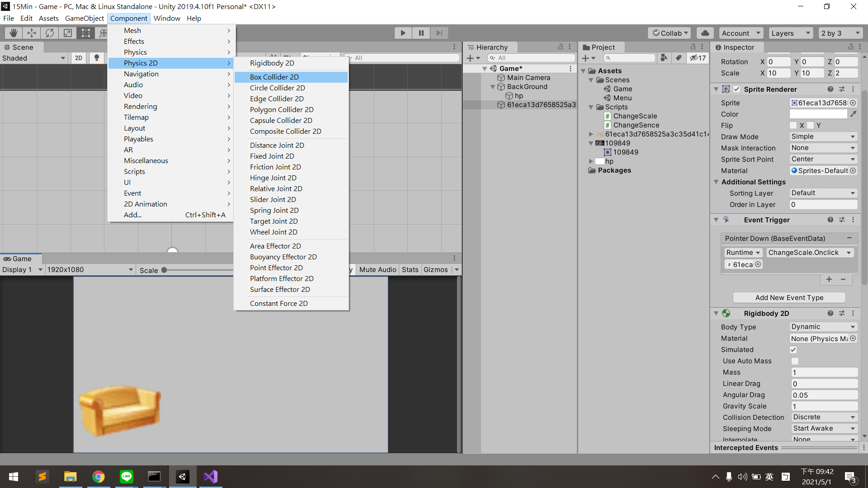Click the Sprite Renderer Color swatch
This screenshot has width=868, height=488.
[818, 114]
